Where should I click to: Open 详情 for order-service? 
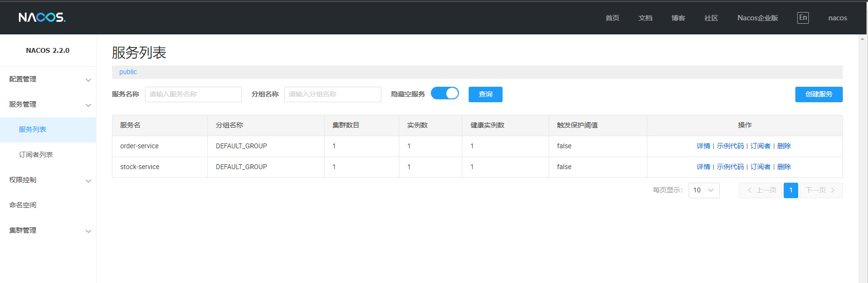tap(703, 146)
